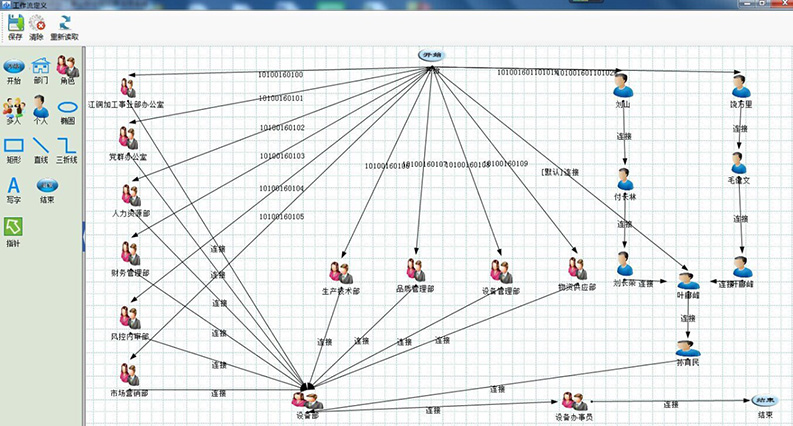
Task: Click the 结束 end node on canvas
Action: click(765, 401)
